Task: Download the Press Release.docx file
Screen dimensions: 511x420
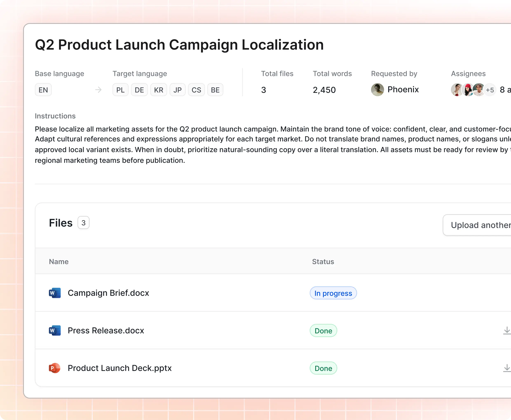Action: (x=507, y=330)
